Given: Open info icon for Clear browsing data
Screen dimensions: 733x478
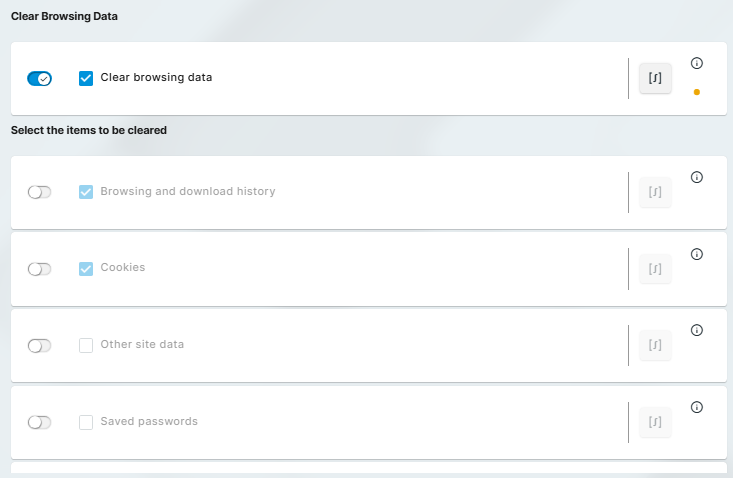Looking at the screenshot, I should pyautogui.click(x=697, y=63).
